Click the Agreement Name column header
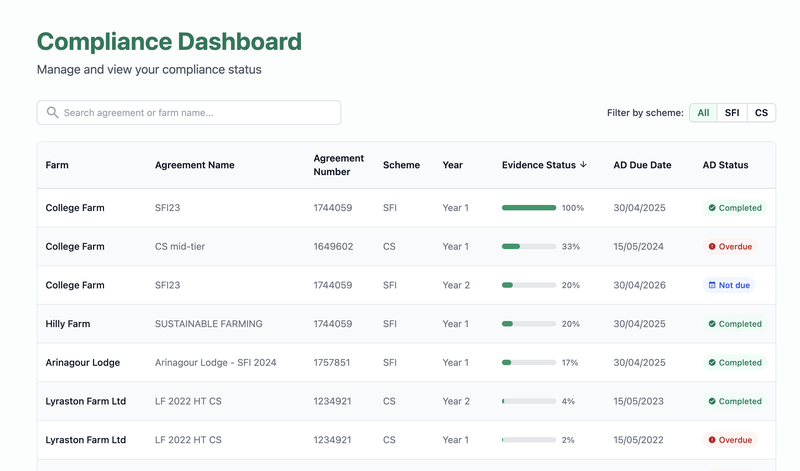The width and height of the screenshot is (800, 471). 194,165
